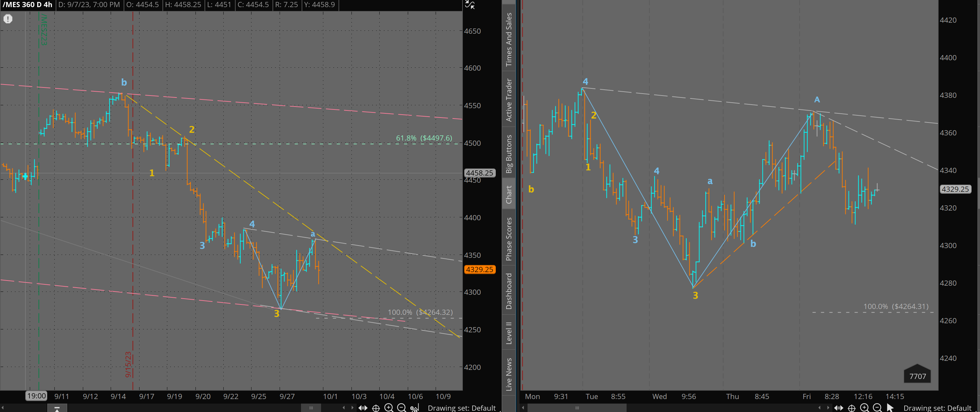Click the Wed label on the right time axis
Viewport: 980px width, 412px height.
(659, 396)
